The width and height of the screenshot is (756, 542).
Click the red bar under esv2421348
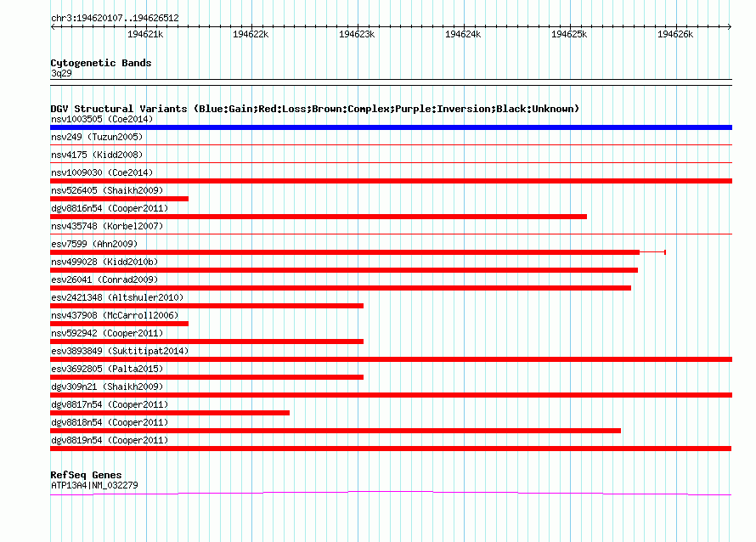click(x=207, y=306)
